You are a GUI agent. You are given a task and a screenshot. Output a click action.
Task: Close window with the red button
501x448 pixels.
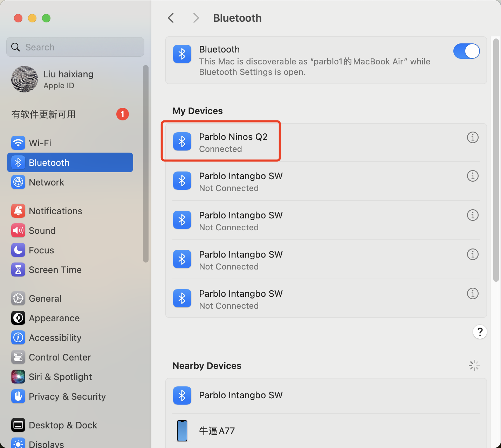[18, 18]
